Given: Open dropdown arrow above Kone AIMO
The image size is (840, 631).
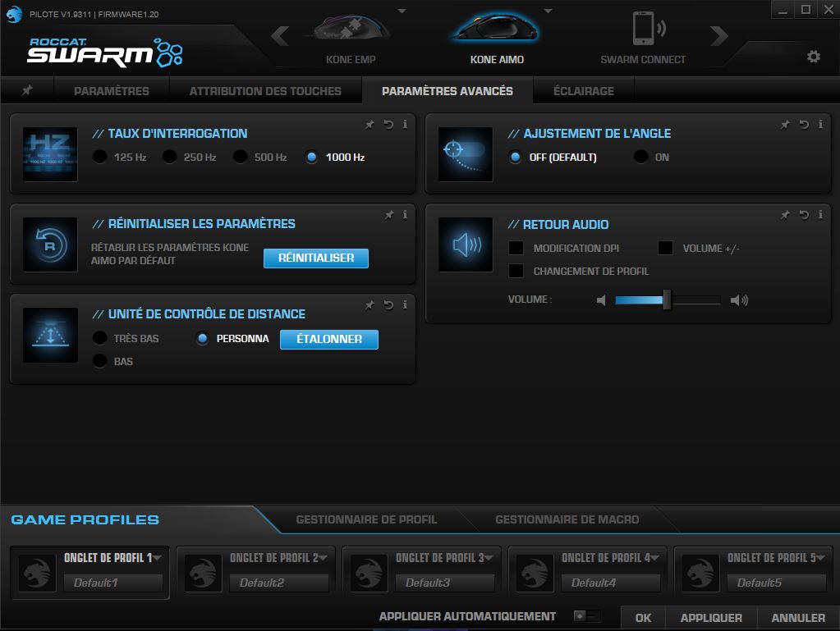Looking at the screenshot, I should click(x=548, y=11).
